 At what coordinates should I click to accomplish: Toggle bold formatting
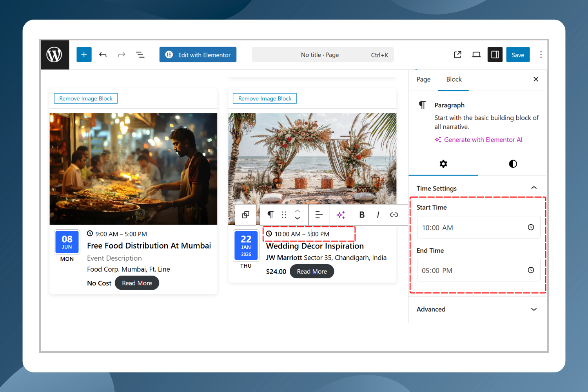tap(362, 215)
